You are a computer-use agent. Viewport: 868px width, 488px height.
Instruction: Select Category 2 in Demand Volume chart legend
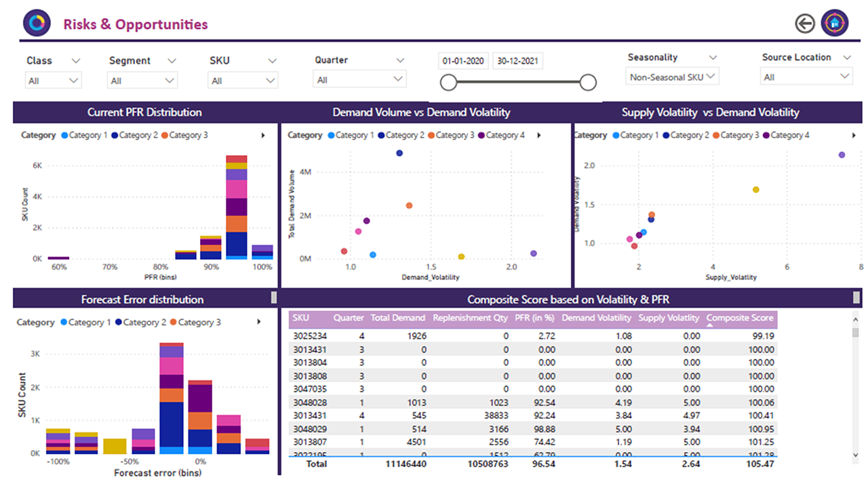[x=401, y=136]
